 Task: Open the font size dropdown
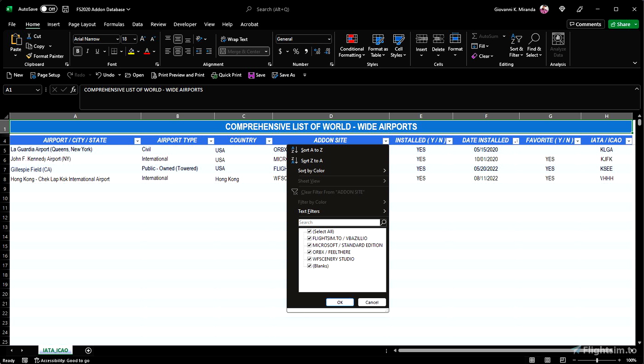[135, 39]
